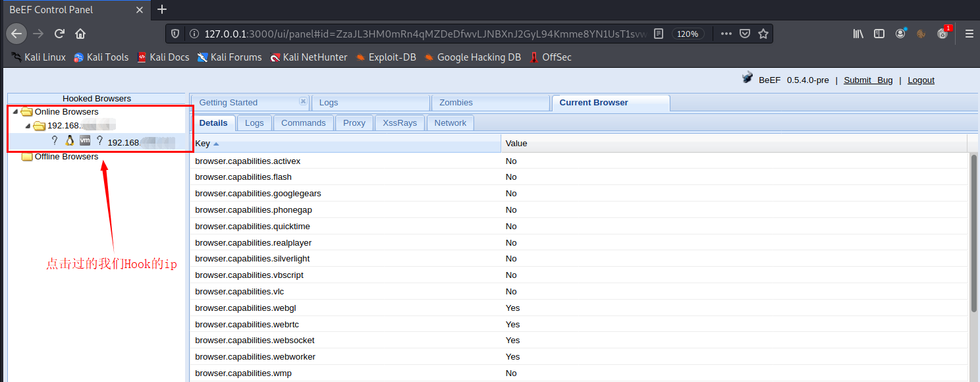Open site information icon in address bar
The width and height of the screenshot is (980, 382).
tap(194, 34)
